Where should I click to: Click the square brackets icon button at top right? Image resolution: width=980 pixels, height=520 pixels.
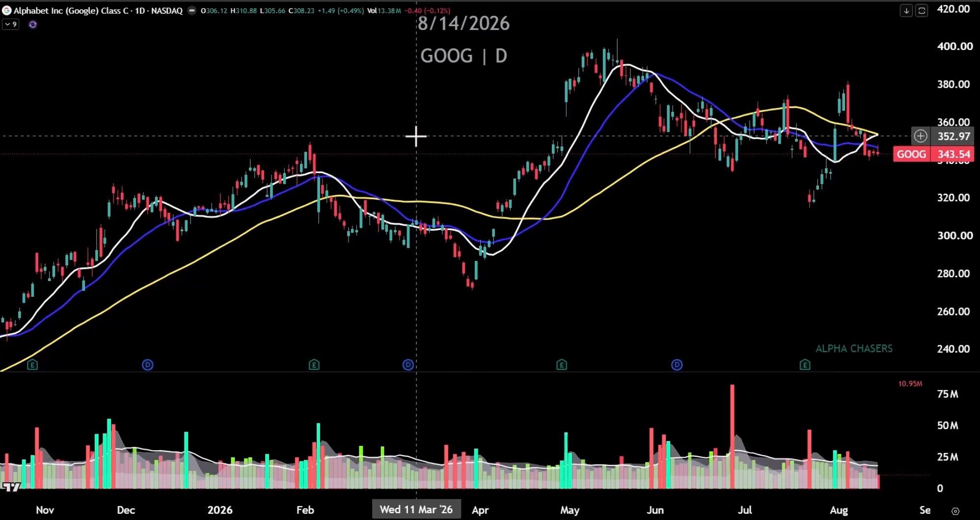(922, 10)
